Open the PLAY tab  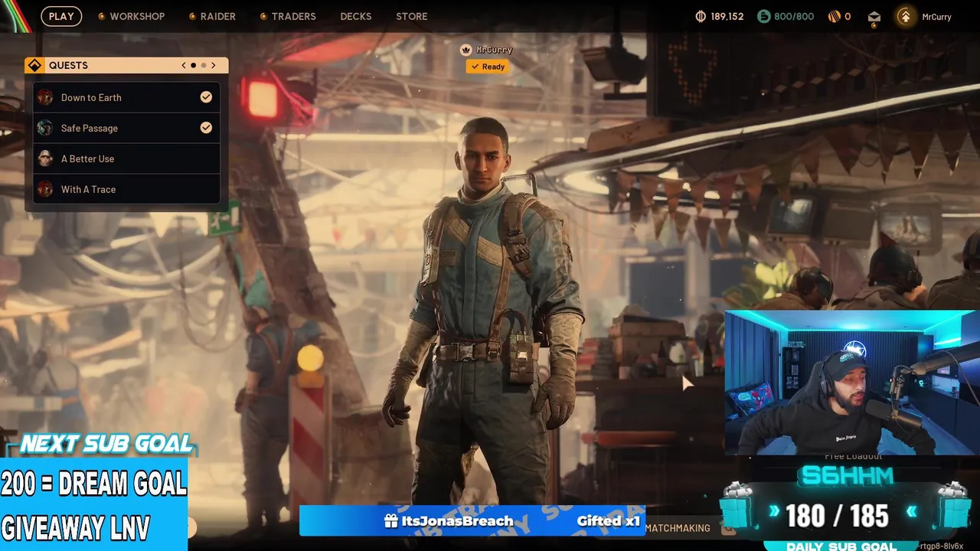point(61,16)
